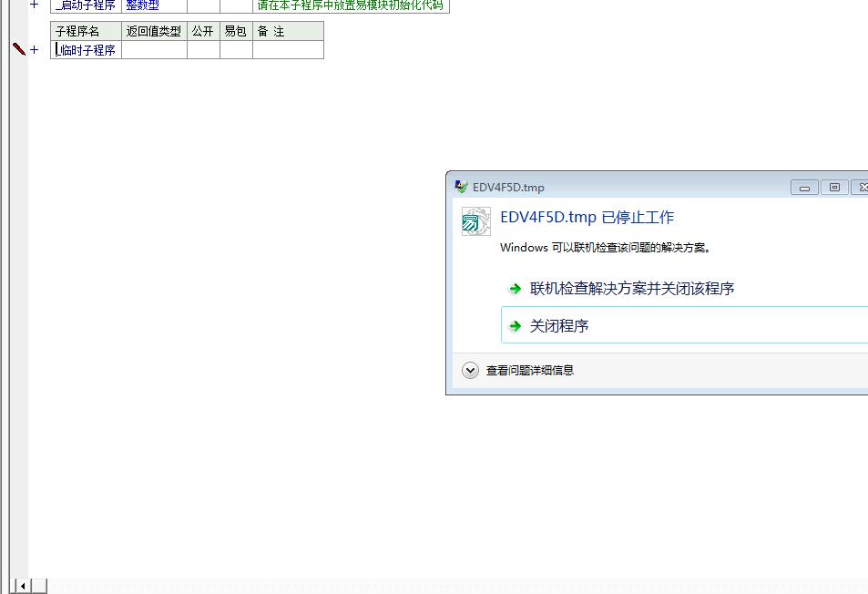Close the EDV4F5D.tmp dialog with the X
868x594 pixels.
tap(860, 188)
